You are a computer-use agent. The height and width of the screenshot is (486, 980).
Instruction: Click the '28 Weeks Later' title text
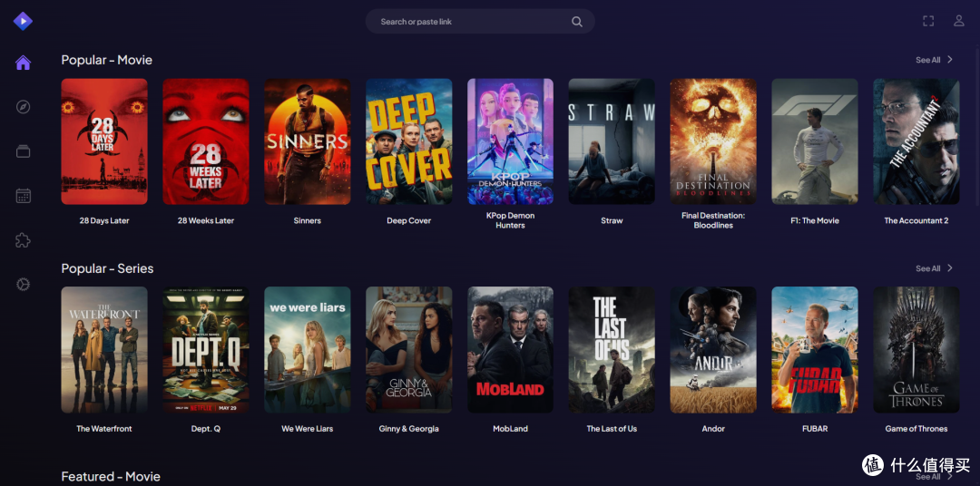tap(206, 220)
